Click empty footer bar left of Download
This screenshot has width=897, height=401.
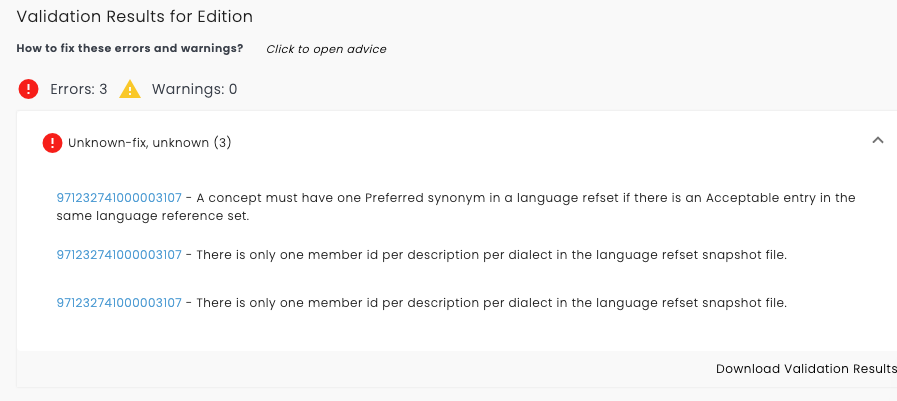(350, 369)
